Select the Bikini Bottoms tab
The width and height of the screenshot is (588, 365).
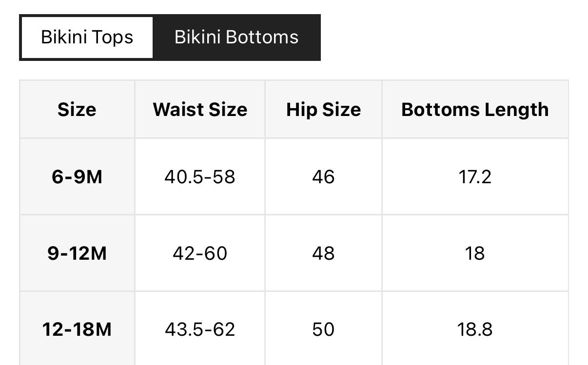pos(236,38)
